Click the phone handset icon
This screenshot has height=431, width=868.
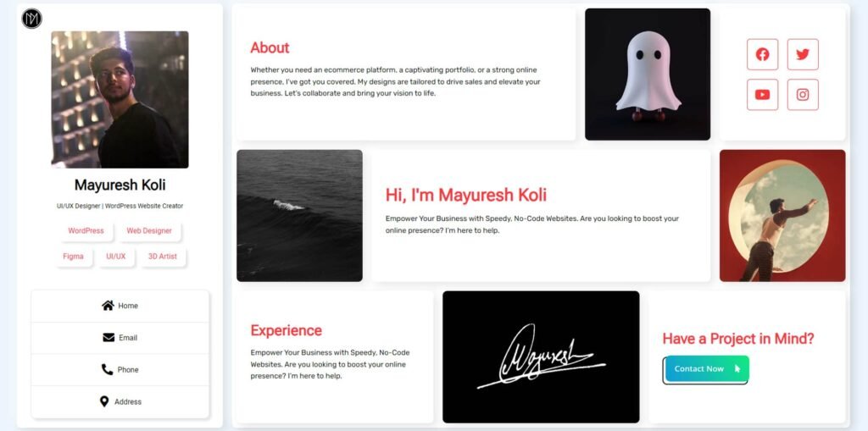coord(108,369)
